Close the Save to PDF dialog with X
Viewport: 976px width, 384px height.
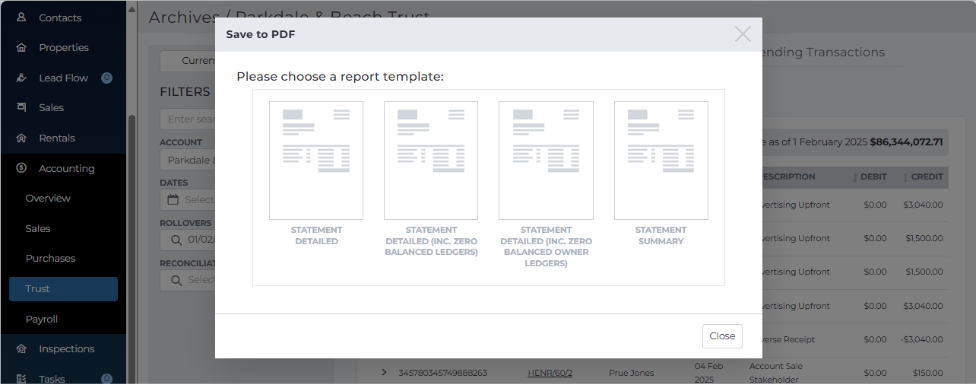click(x=743, y=34)
